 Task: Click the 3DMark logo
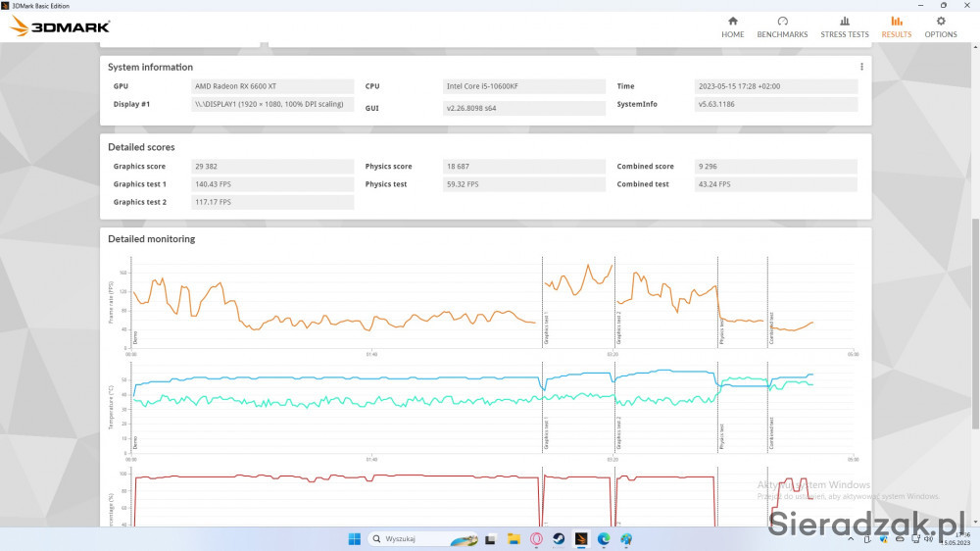pyautogui.click(x=60, y=26)
